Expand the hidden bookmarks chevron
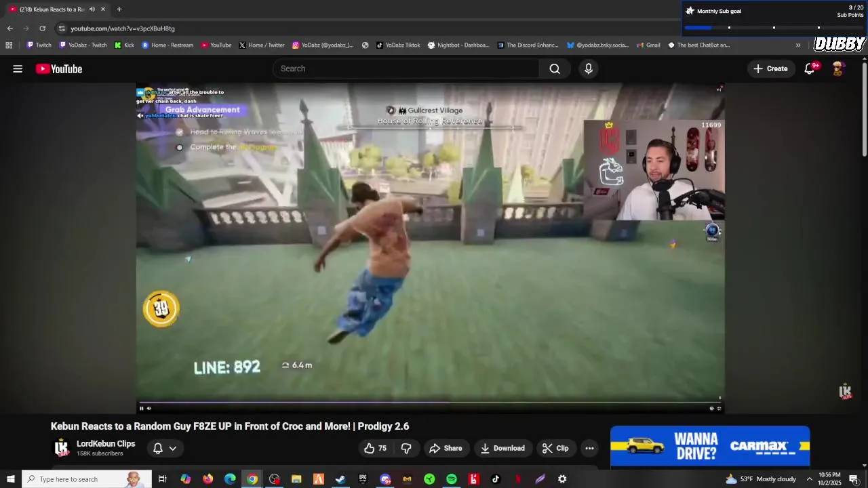 798,45
